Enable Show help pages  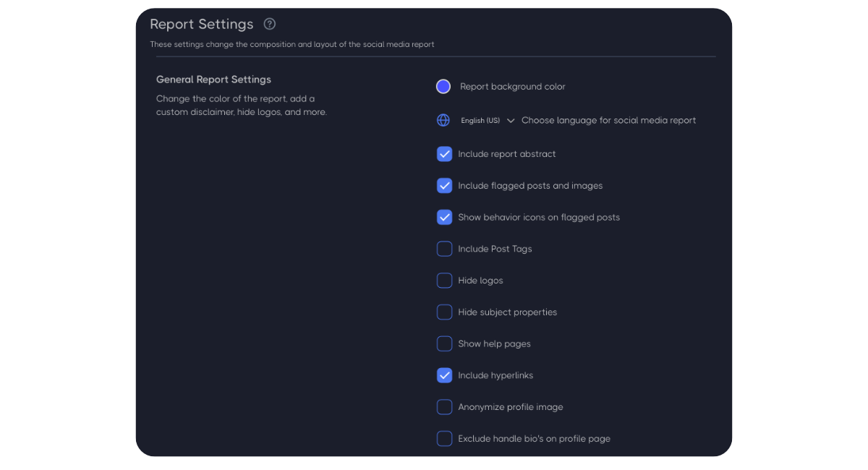click(444, 344)
